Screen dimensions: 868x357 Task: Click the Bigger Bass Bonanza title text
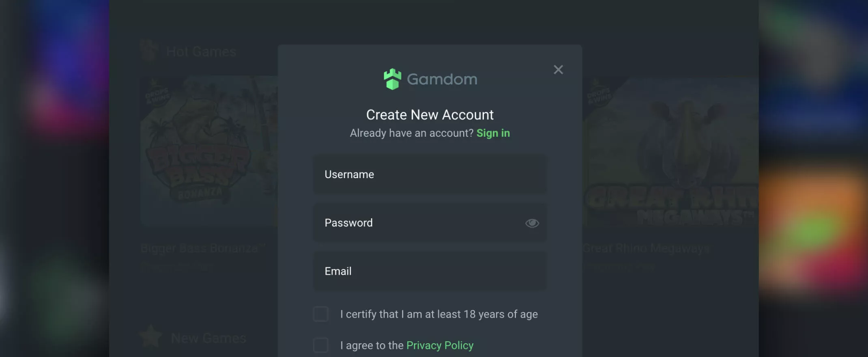[203, 248]
